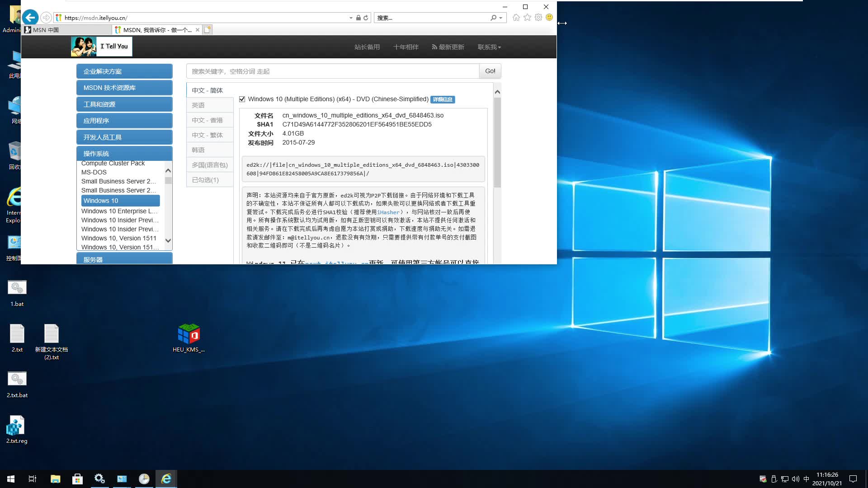Uncheck the Windows 10 Multiple Editions x64 checkbox
The width and height of the screenshot is (868, 488).
tap(242, 99)
